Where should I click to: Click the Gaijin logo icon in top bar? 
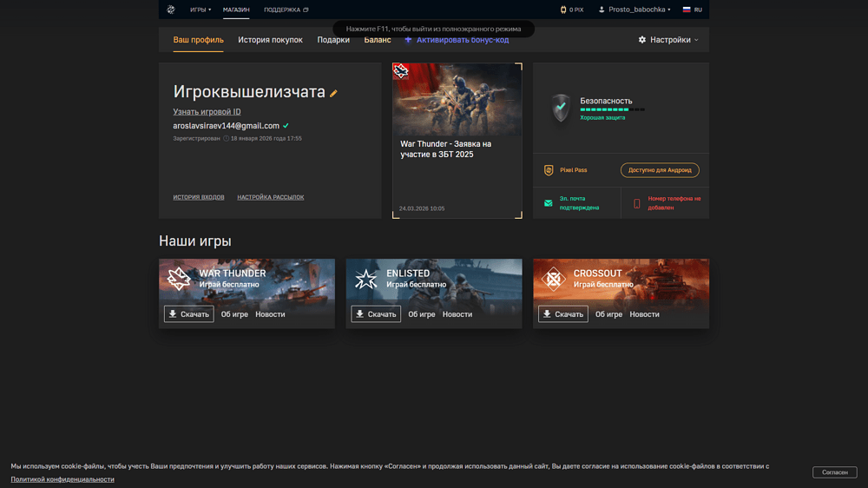(171, 10)
